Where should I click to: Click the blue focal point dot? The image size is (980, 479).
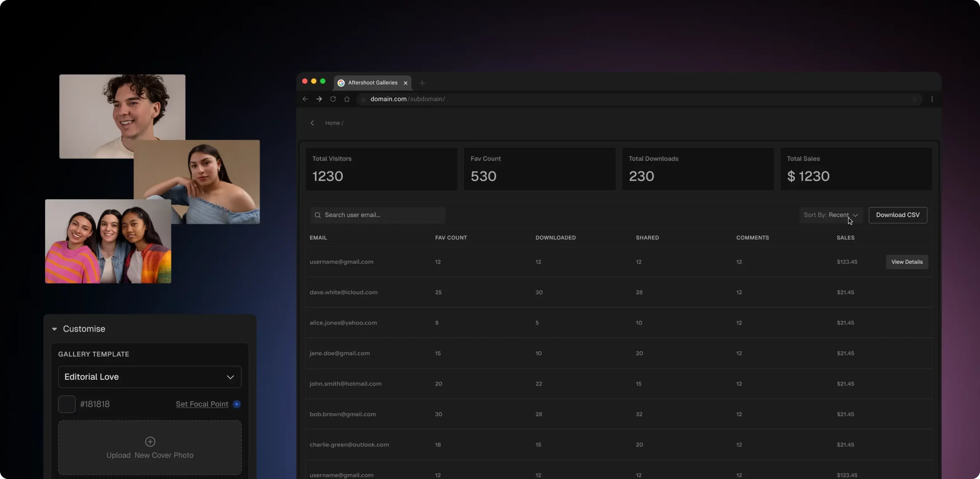237,404
